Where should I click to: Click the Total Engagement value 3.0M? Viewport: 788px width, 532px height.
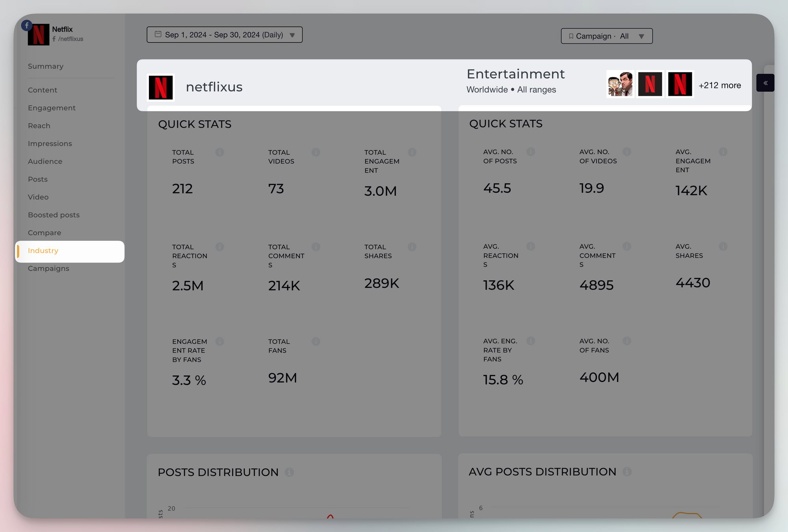pyautogui.click(x=381, y=191)
